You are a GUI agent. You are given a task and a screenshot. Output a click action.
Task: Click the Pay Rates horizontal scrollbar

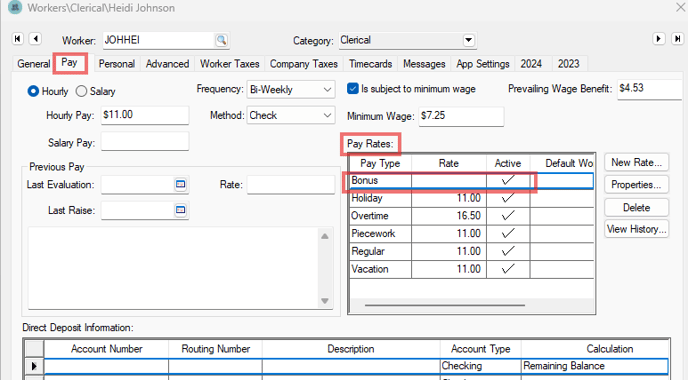(445, 305)
